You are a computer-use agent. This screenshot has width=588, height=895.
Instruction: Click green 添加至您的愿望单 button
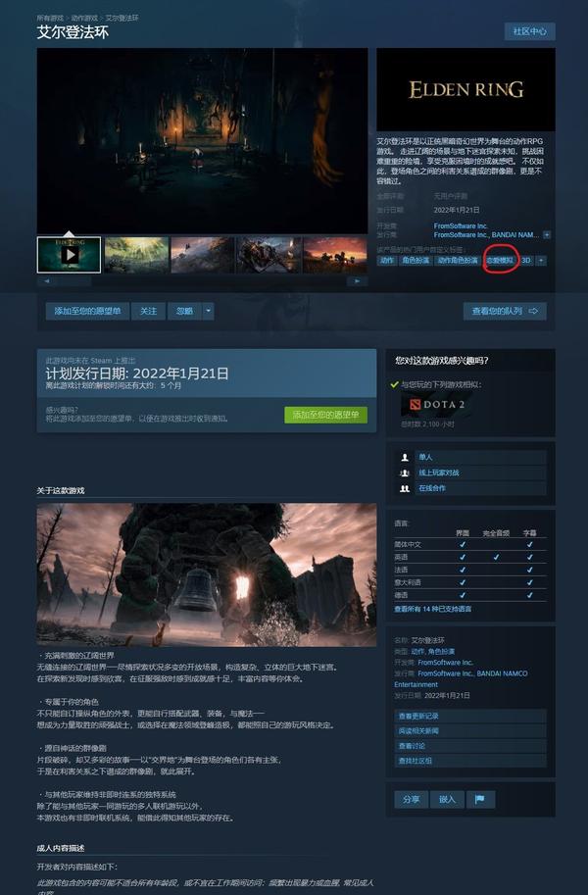(x=325, y=415)
